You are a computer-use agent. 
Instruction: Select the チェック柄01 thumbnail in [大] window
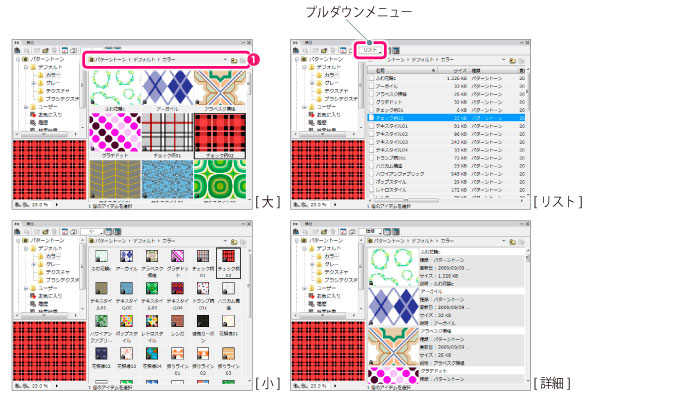click(x=167, y=132)
